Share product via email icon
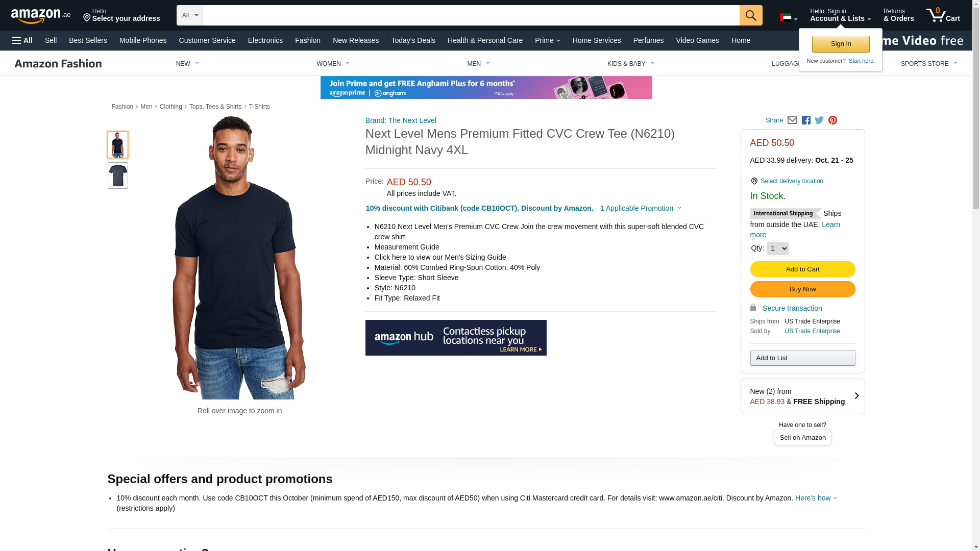The height and width of the screenshot is (551, 980). click(792, 120)
